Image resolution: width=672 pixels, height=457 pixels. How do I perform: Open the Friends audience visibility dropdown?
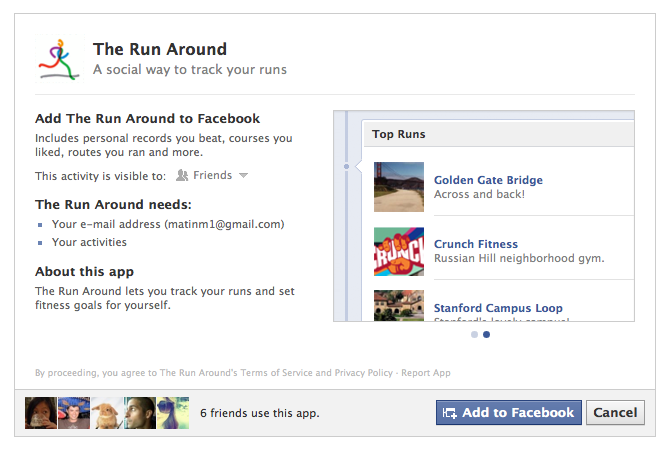[x=212, y=175]
